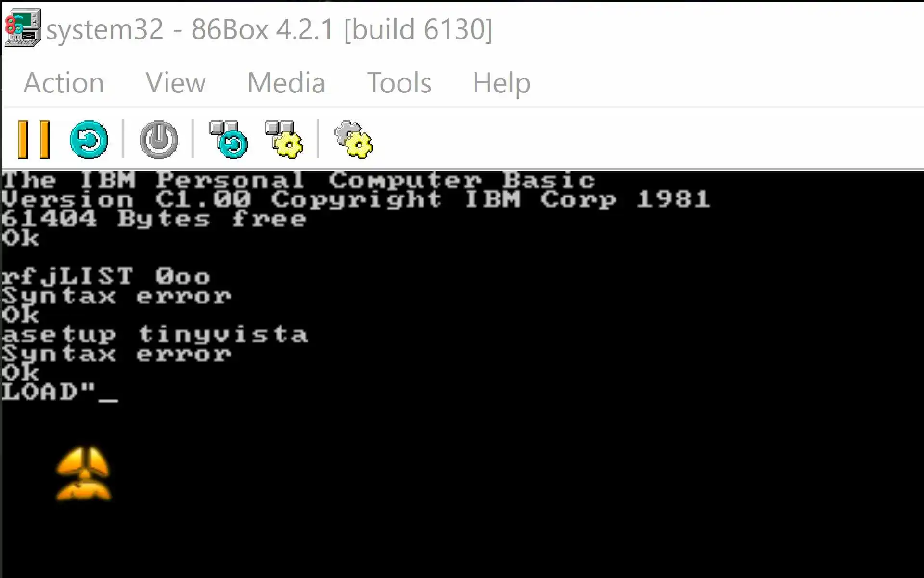Click the 'Version C1.00 Copyright IBM Corp' line

tap(356, 199)
